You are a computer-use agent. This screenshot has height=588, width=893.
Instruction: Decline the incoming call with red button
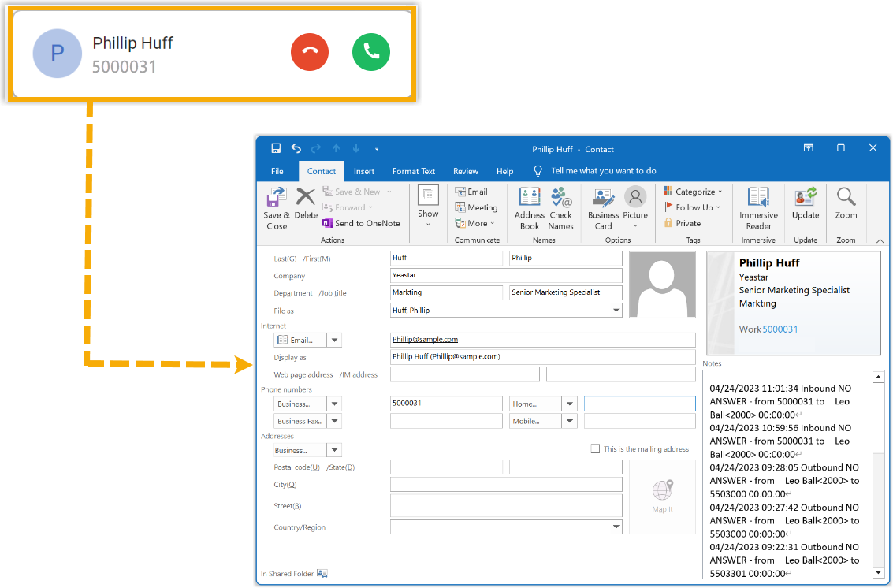(x=310, y=52)
